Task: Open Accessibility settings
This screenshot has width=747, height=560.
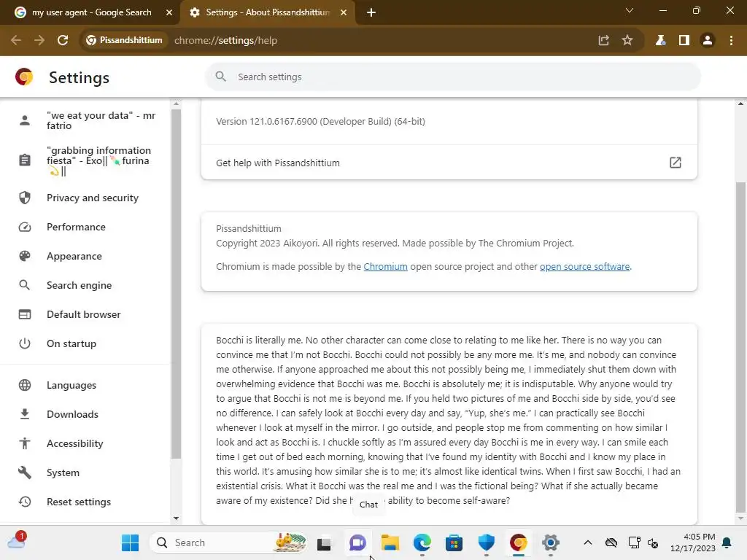Action: pos(86,443)
